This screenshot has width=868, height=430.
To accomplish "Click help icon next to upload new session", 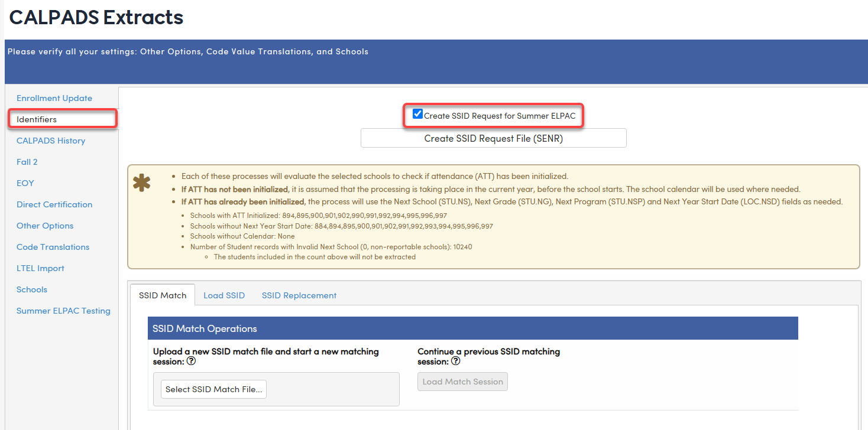I will pyautogui.click(x=191, y=361).
